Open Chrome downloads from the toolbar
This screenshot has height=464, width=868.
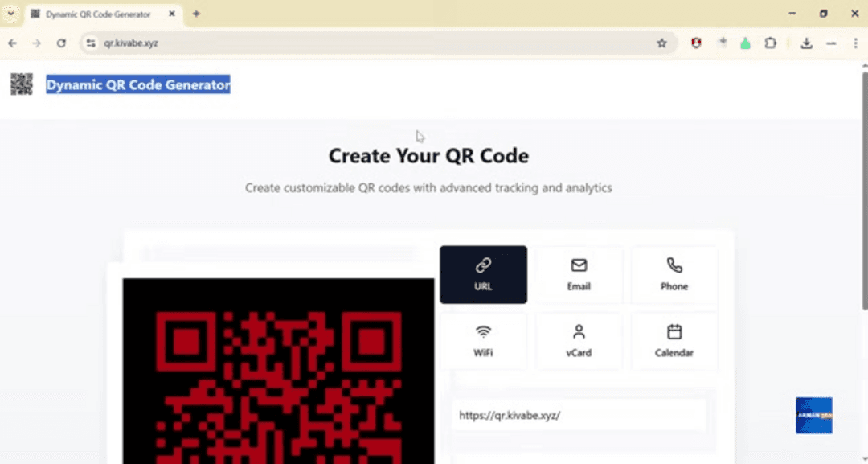point(806,43)
